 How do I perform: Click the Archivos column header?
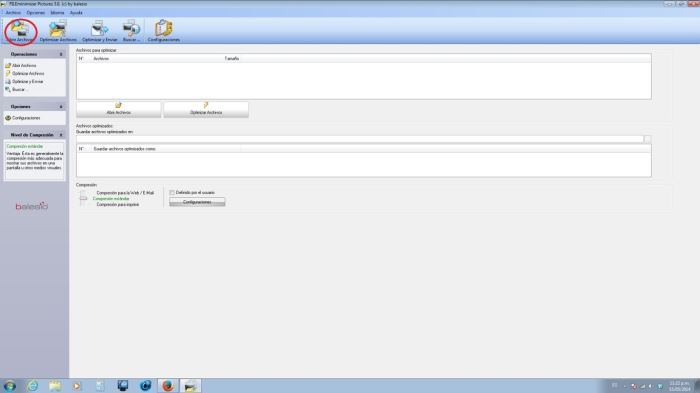(101, 59)
